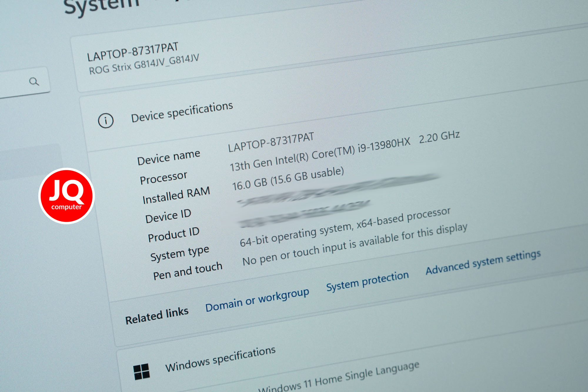The height and width of the screenshot is (392, 588).
Task: Click the Windows logo beside Windows specifications
Action: click(141, 371)
